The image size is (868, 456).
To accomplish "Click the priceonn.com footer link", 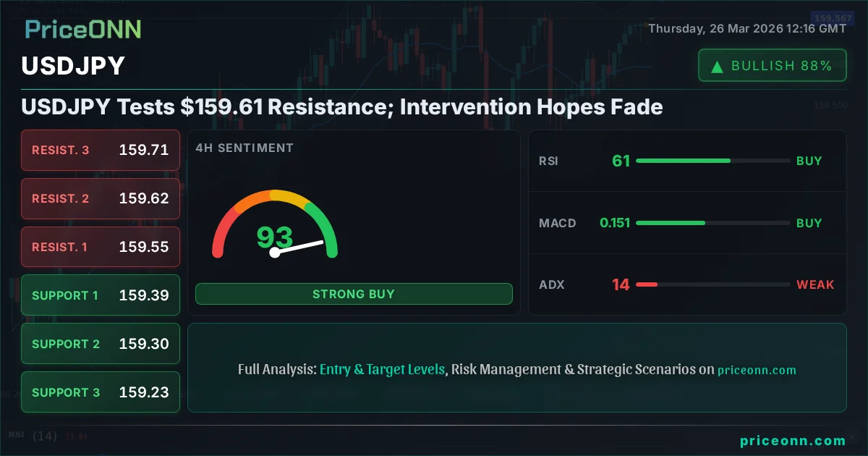I will (793, 441).
